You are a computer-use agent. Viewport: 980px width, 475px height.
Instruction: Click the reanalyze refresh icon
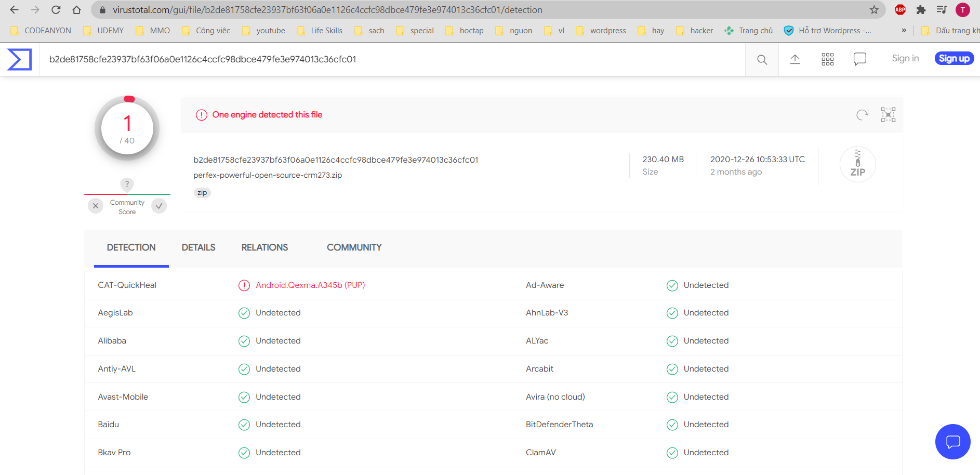coord(862,115)
